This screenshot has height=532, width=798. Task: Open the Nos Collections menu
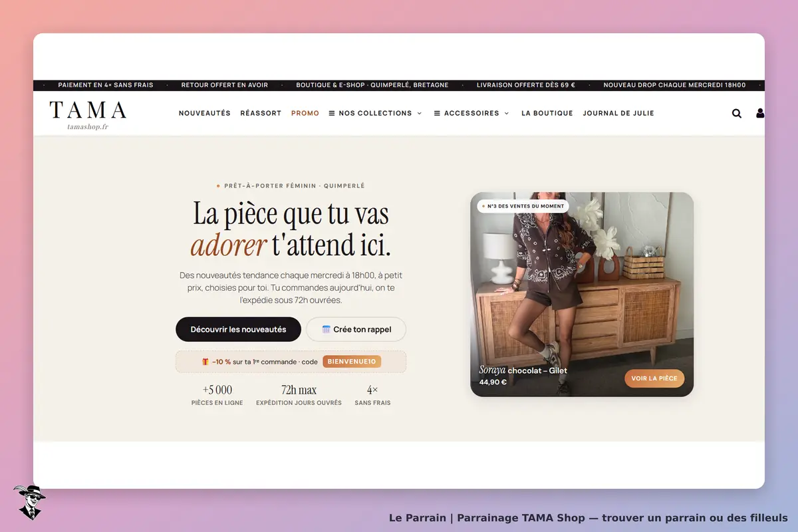coord(375,113)
